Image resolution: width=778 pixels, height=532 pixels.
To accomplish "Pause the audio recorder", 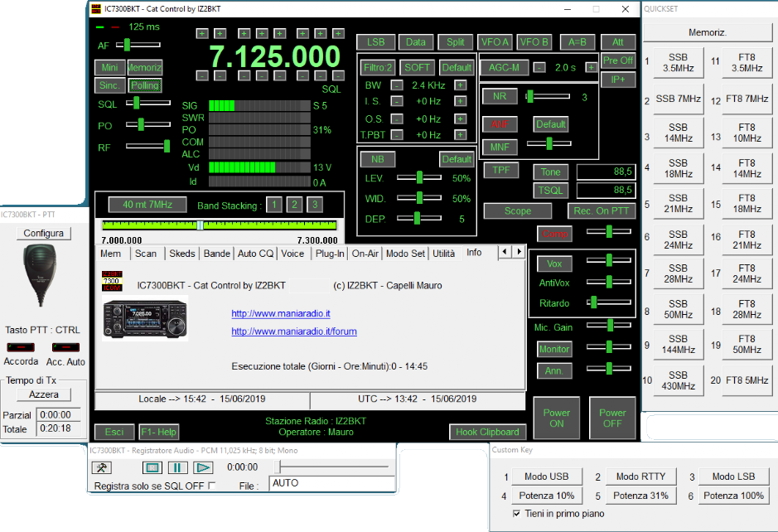I will 177,467.
